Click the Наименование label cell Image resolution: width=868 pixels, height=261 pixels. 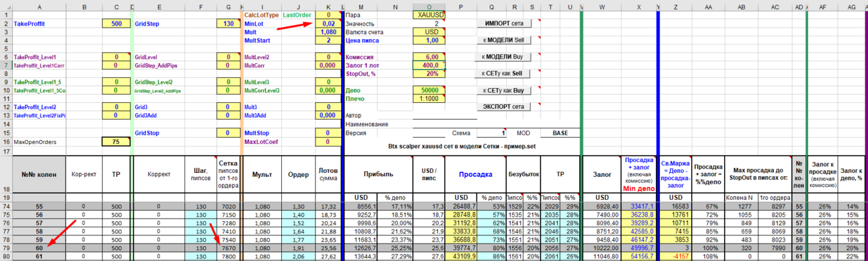pos(366,124)
